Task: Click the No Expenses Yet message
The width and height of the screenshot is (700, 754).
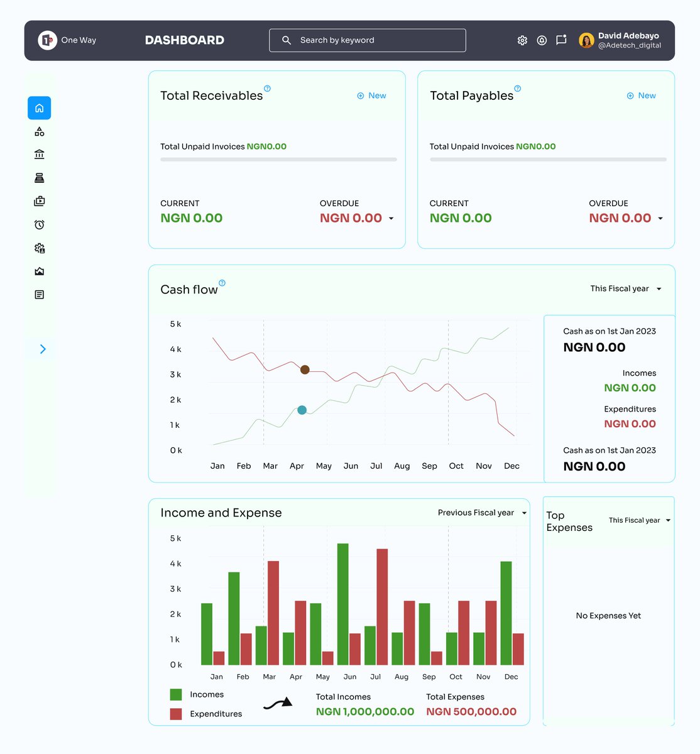Action: (608, 616)
